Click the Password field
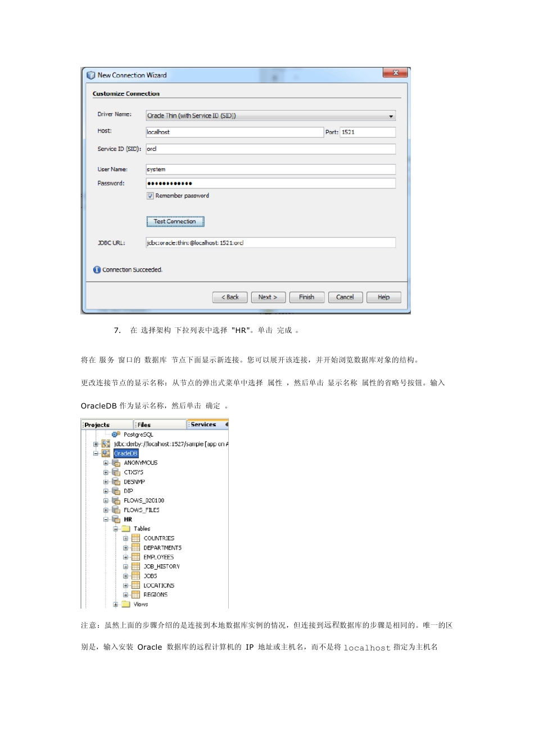The width and height of the screenshot is (534, 756). point(270,183)
